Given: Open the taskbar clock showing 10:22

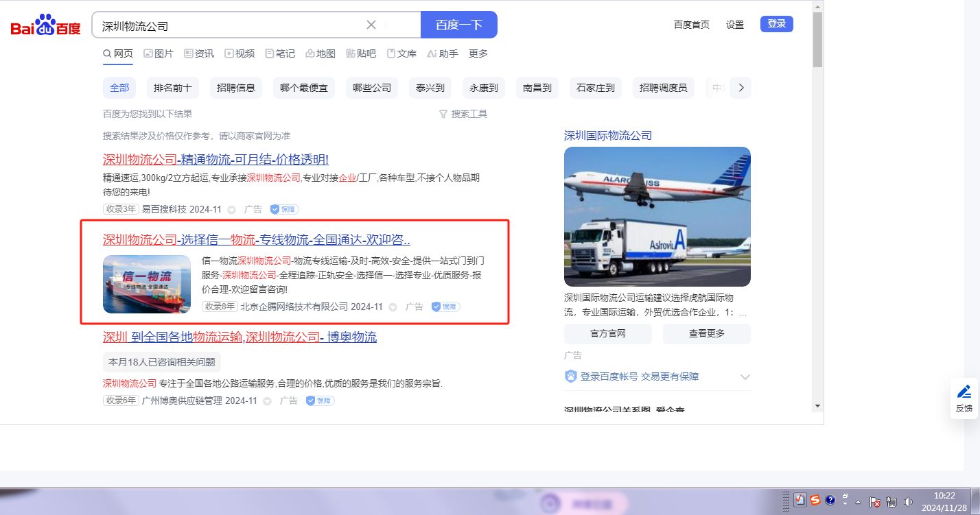Looking at the screenshot, I should [x=944, y=501].
